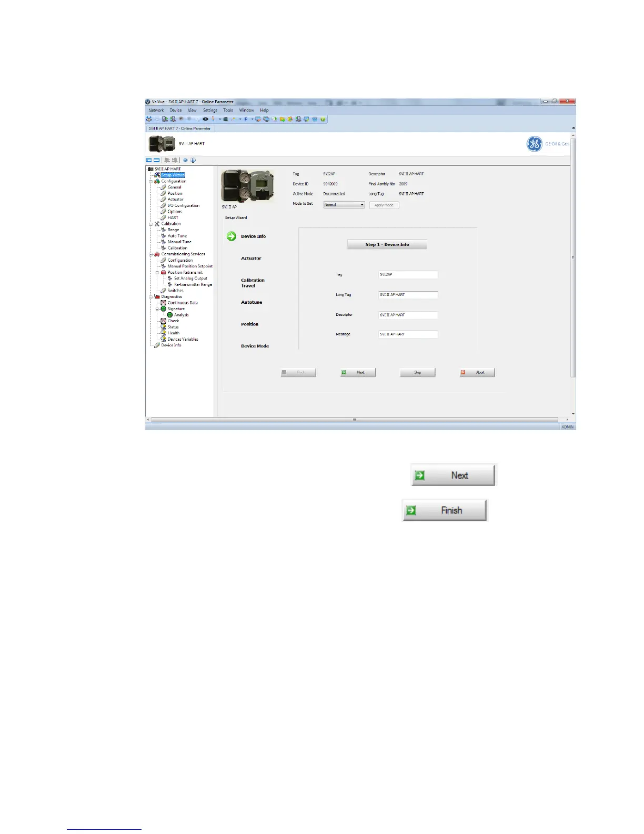Screen dimensions: 644x834
Task: Open the I/O Configuration tree node
Action: coord(183,205)
